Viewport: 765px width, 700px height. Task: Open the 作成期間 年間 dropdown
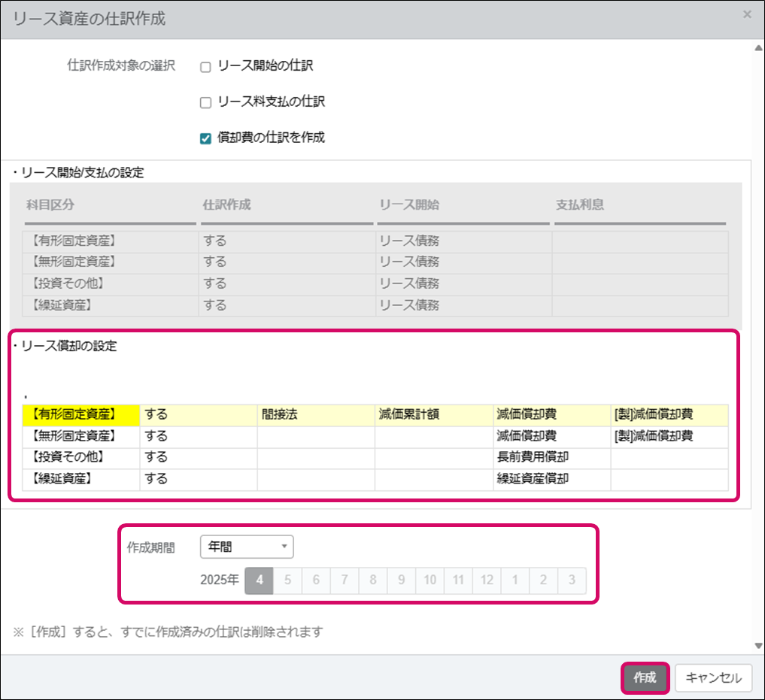point(247,547)
